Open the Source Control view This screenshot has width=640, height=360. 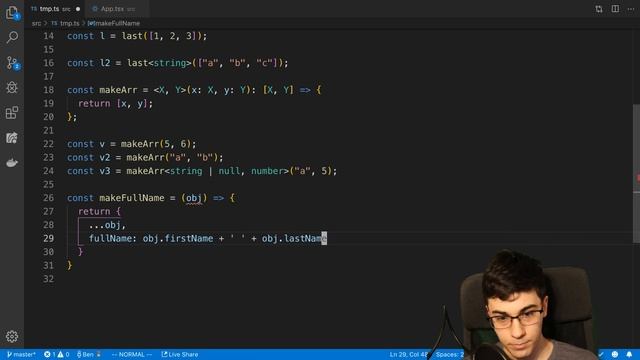(x=12, y=62)
